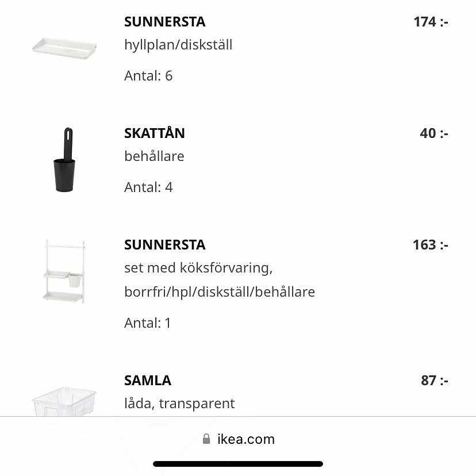Image resolution: width=476 pixels, height=476 pixels.
Task: Click the Antal: 6 quantity text
Action: (x=148, y=76)
